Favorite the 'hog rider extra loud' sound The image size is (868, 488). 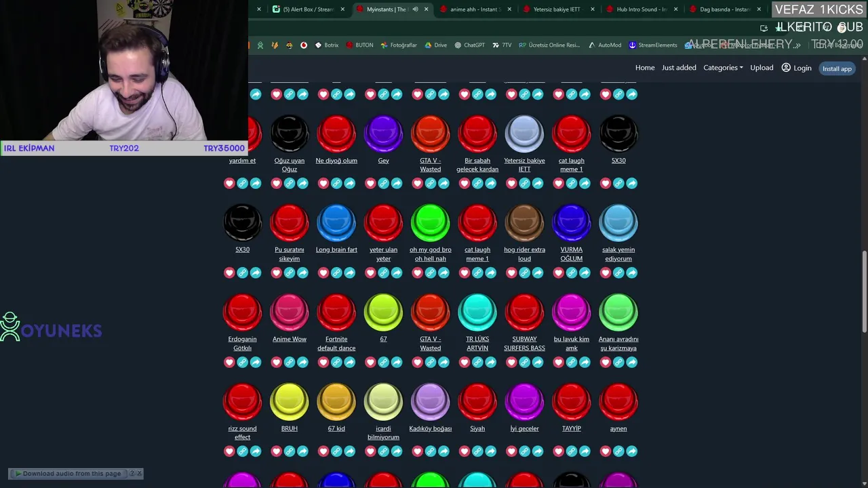coord(511,272)
